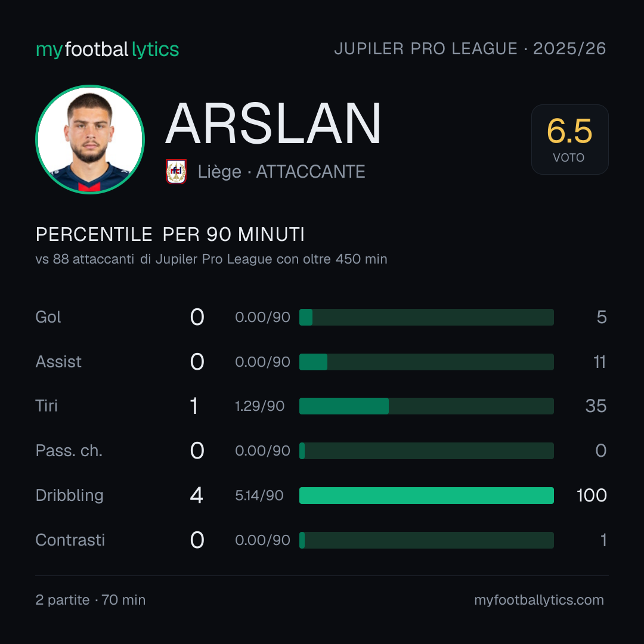644x644 pixels.
Task: Click the Gol percentile bar
Action: coord(426,317)
